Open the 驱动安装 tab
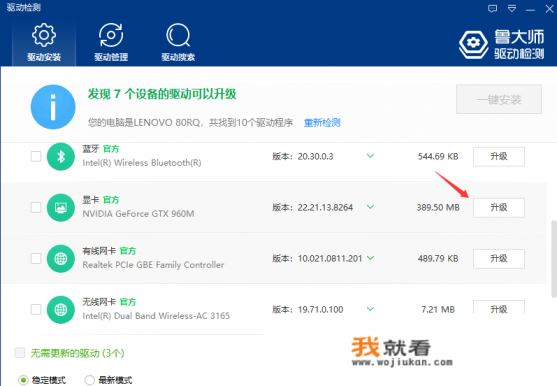This screenshot has height=386, width=557. [44, 43]
